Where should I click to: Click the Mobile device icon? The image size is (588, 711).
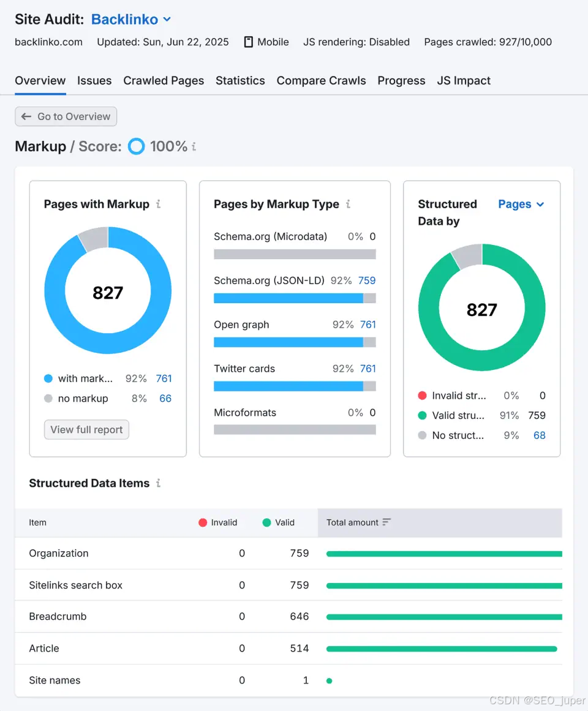point(249,42)
